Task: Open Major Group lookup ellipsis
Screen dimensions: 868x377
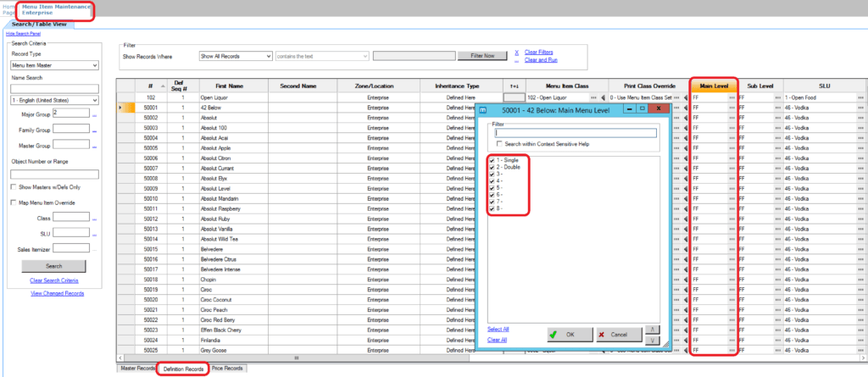Action: (x=95, y=114)
